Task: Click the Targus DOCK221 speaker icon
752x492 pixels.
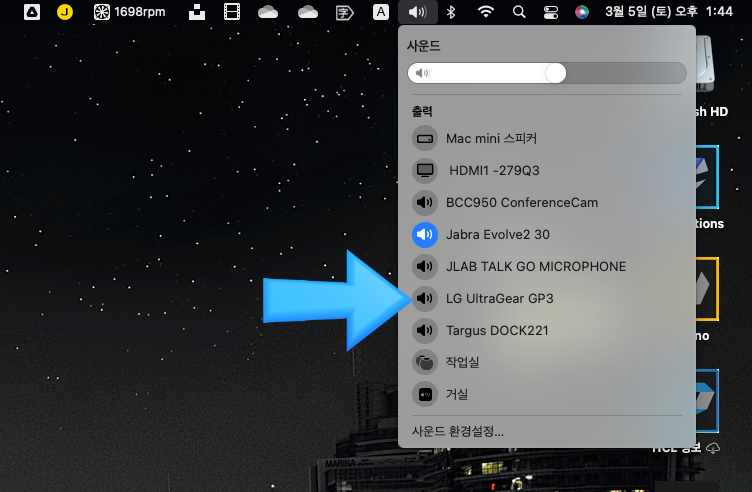Action: tap(425, 330)
